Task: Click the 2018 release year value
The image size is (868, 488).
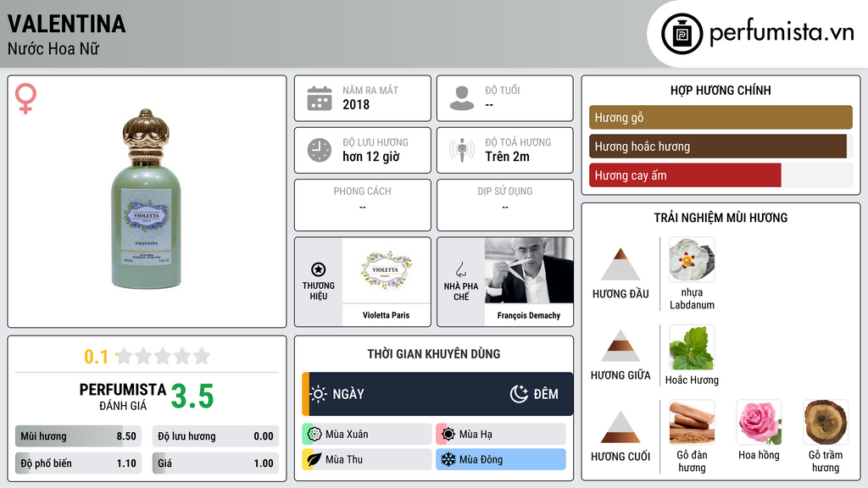Action: 356,104
